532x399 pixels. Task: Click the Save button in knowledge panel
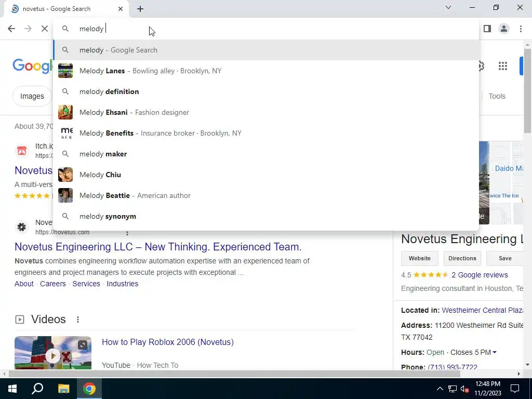pos(505,258)
